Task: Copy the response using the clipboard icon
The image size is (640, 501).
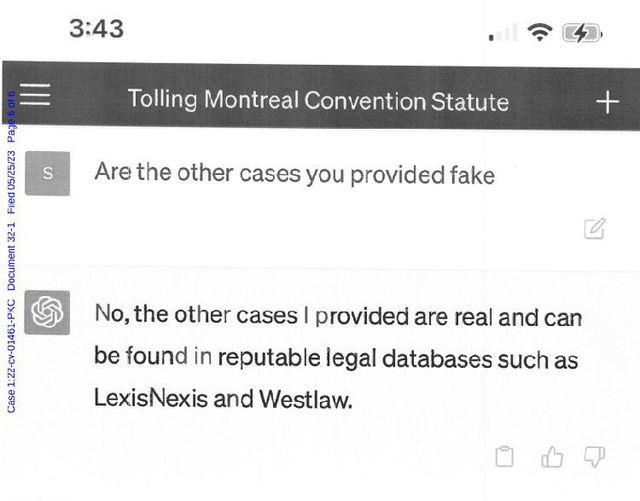Action: (506, 457)
